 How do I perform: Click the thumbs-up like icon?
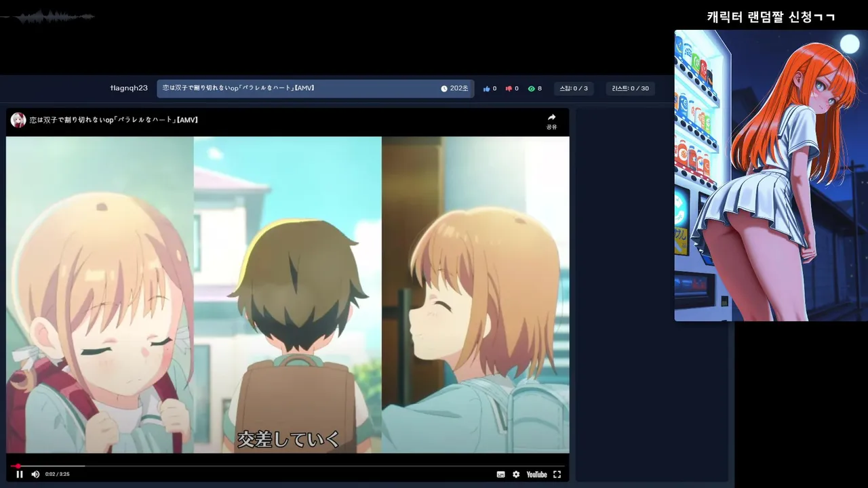(486, 89)
